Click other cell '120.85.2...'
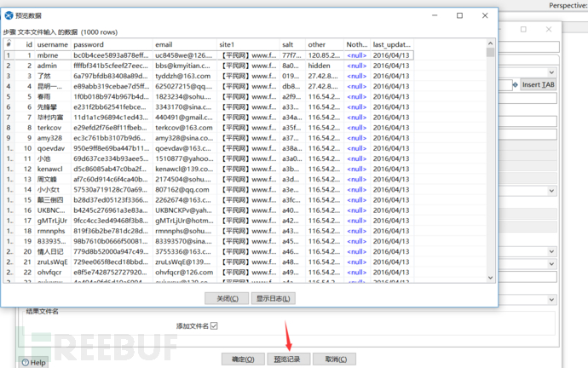Screen dimensions: 588x368 [x=324, y=55]
